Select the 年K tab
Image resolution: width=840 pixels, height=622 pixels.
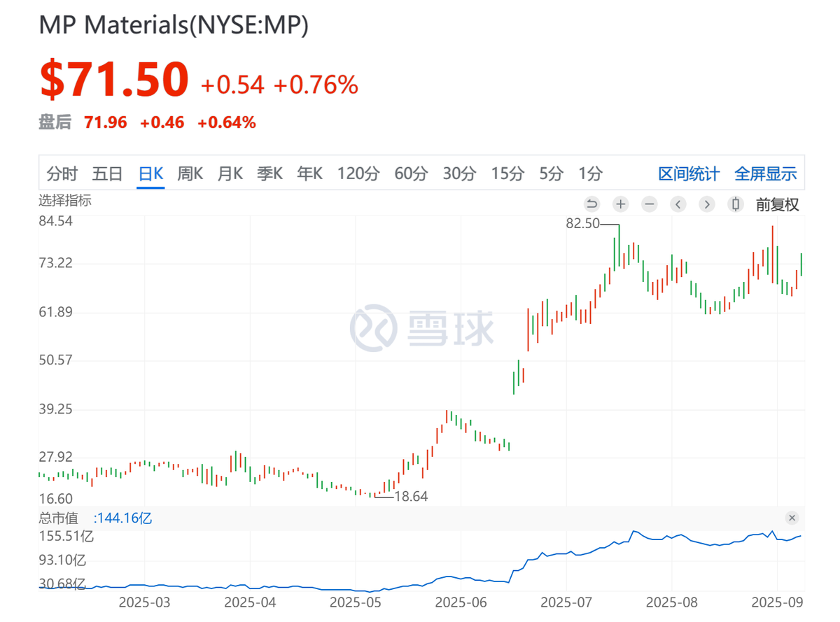pyautogui.click(x=309, y=174)
